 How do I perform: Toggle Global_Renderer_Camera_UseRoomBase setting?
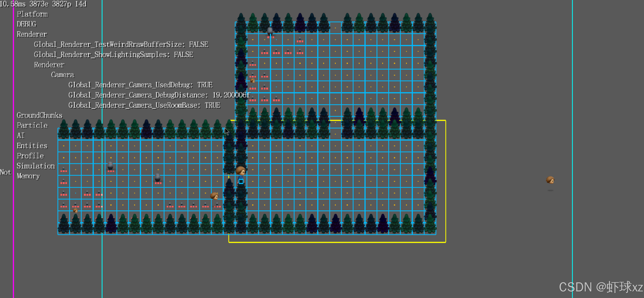click(144, 105)
